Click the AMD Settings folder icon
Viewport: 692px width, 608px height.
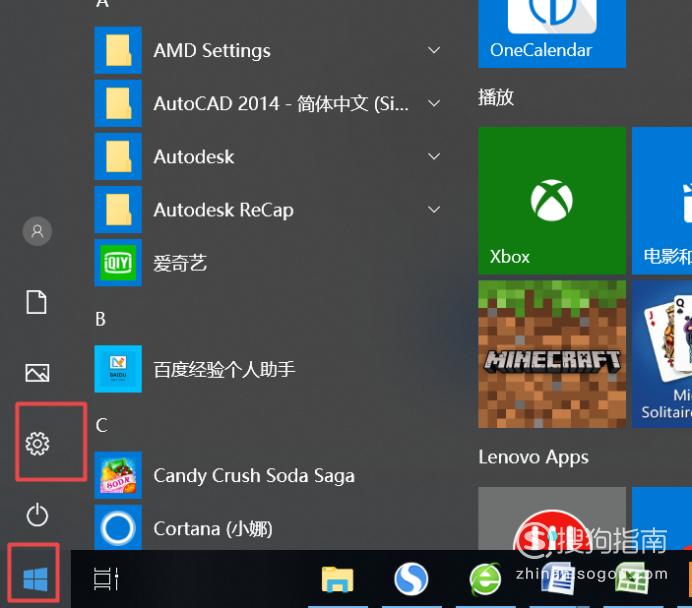(118, 50)
